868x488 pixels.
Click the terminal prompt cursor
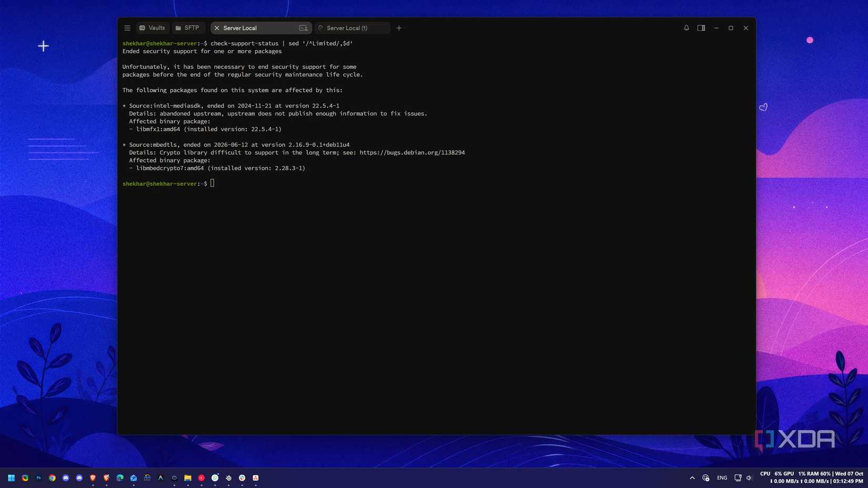pos(212,183)
